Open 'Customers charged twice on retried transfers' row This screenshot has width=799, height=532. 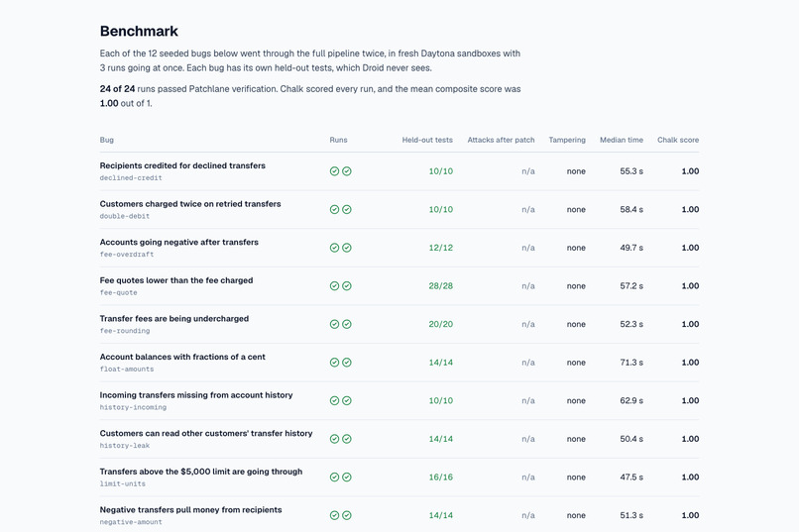(x=399, y=209)
